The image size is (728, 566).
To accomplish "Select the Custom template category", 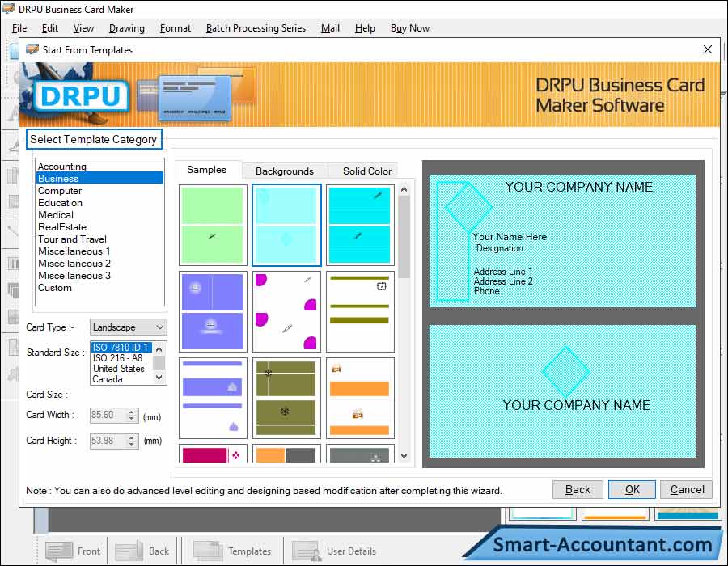I will pyautogui.click(x=99, y=288).
